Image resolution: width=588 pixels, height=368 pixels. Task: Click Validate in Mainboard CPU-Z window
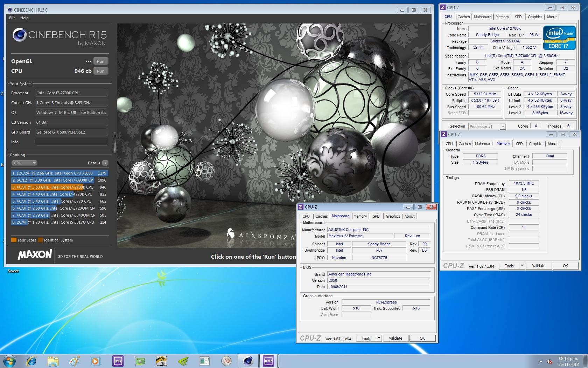click(x=395, y=338)
